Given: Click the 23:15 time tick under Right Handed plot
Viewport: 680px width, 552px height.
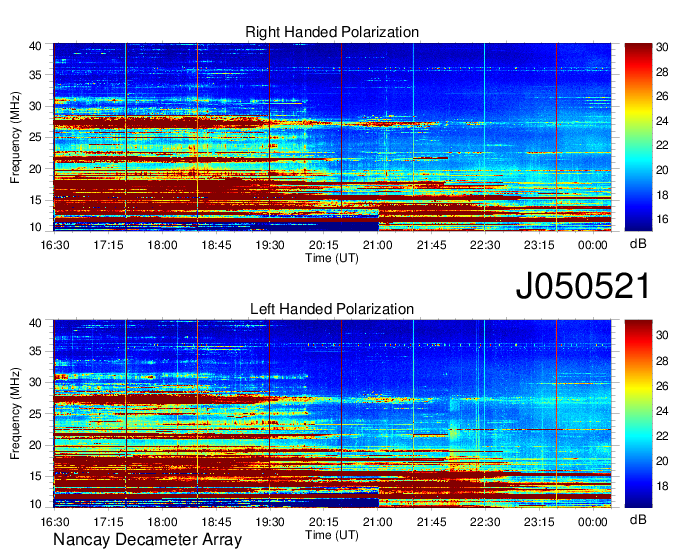Looking at the screenshot, I should click(539, 245).
